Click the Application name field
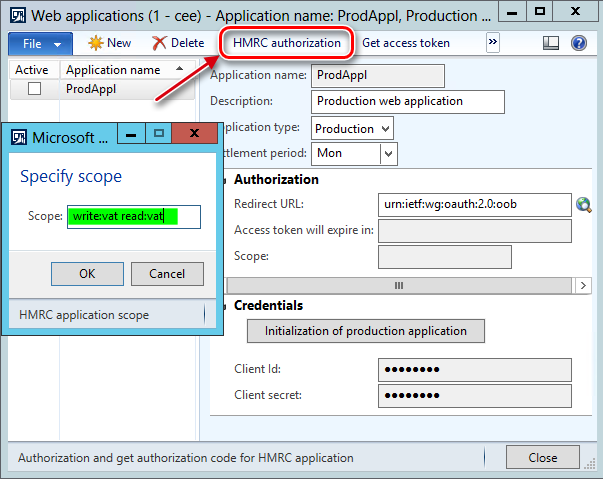The height and width of the screenshot is (479, 603). coord(378,75)
